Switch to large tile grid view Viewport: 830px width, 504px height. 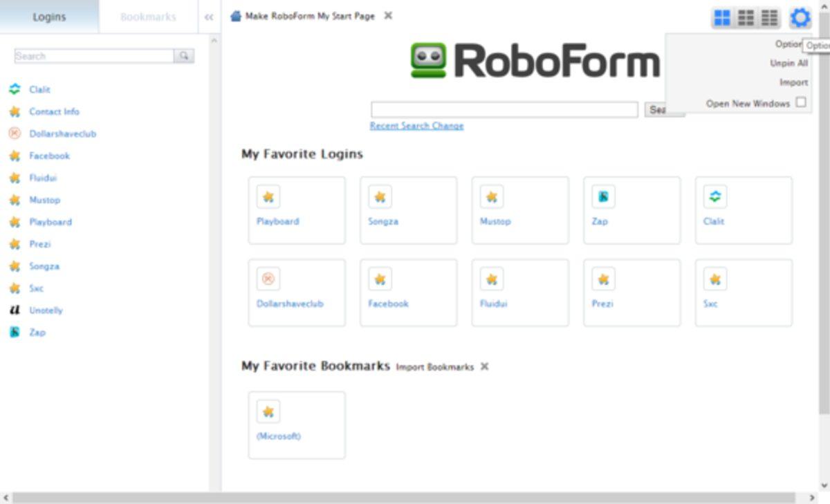[x=722, y=18]
